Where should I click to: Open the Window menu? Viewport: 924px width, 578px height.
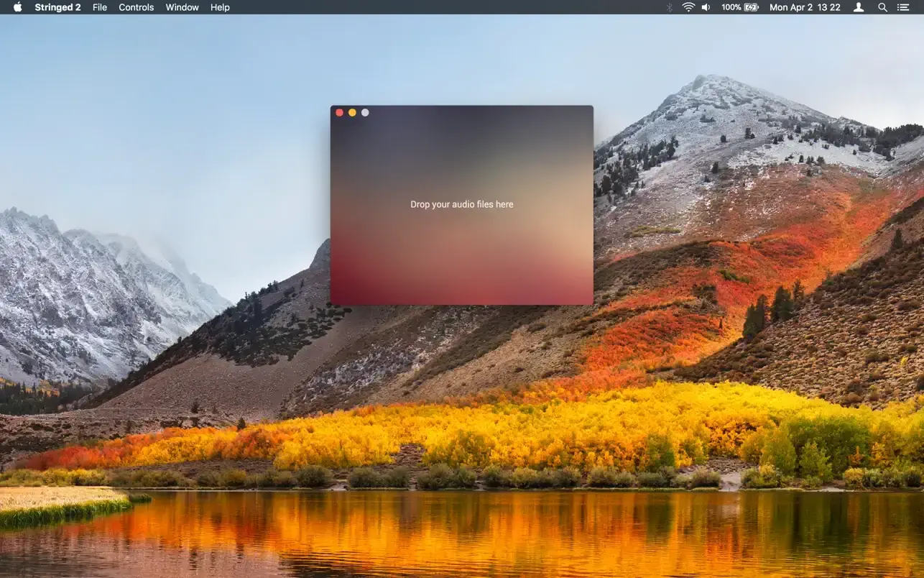pyautogui.click(x=182, y=7)
